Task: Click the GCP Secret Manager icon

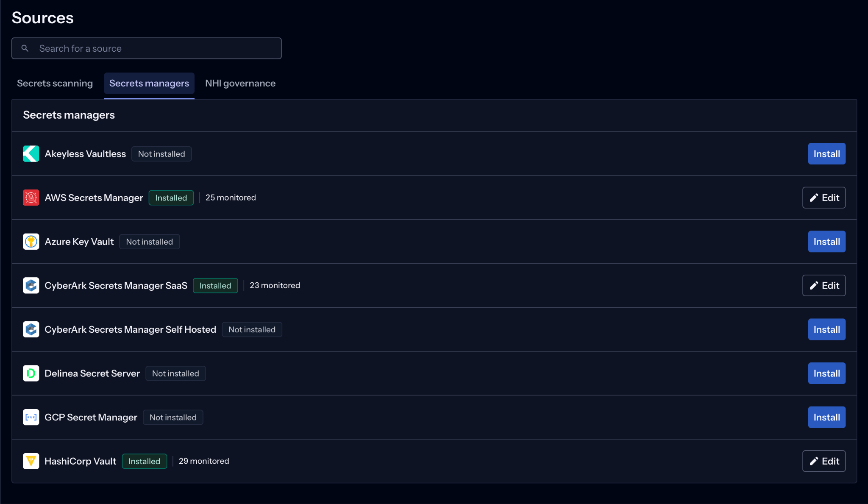Action: point(31,418)
